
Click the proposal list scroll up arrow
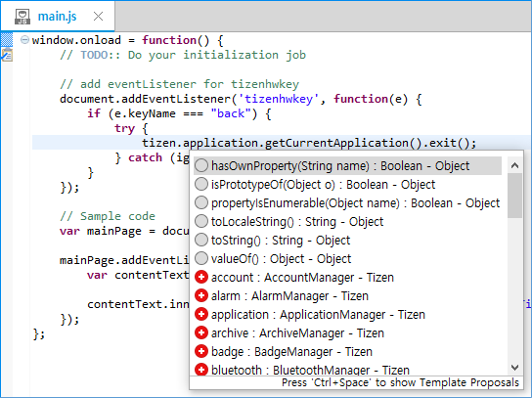pos(514,165)
